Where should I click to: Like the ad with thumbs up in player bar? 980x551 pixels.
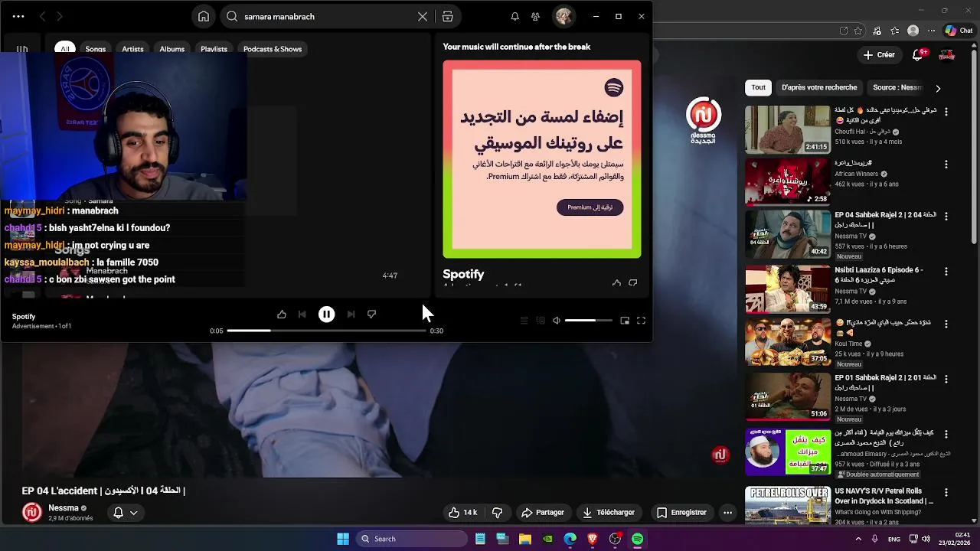282,314
